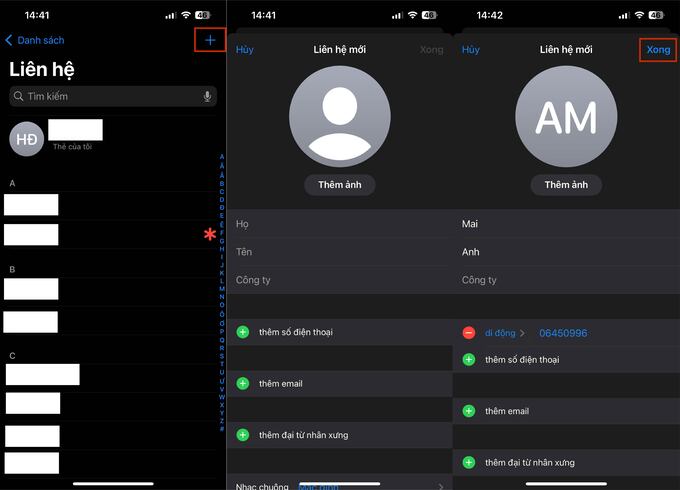
Task: Tap green plus beside thêm đại từ nhân xưng in empty form
Action: 243,435
